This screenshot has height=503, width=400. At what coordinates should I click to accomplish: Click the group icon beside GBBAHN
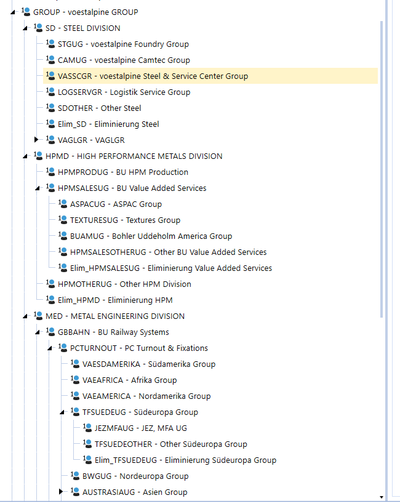click(50, 332)
